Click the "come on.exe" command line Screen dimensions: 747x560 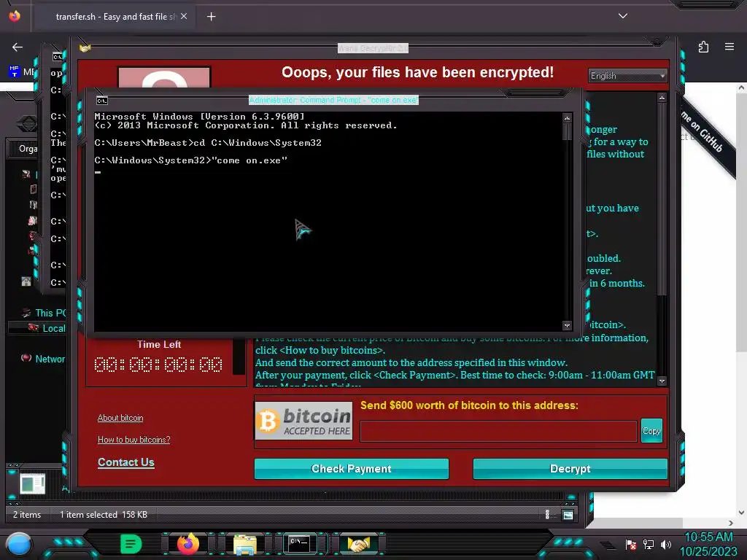191,160
